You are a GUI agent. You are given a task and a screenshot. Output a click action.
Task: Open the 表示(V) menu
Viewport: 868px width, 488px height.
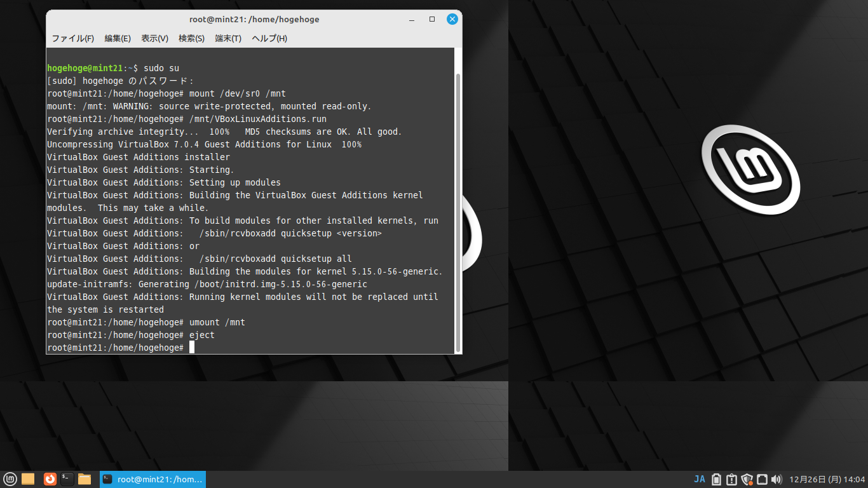154,38
